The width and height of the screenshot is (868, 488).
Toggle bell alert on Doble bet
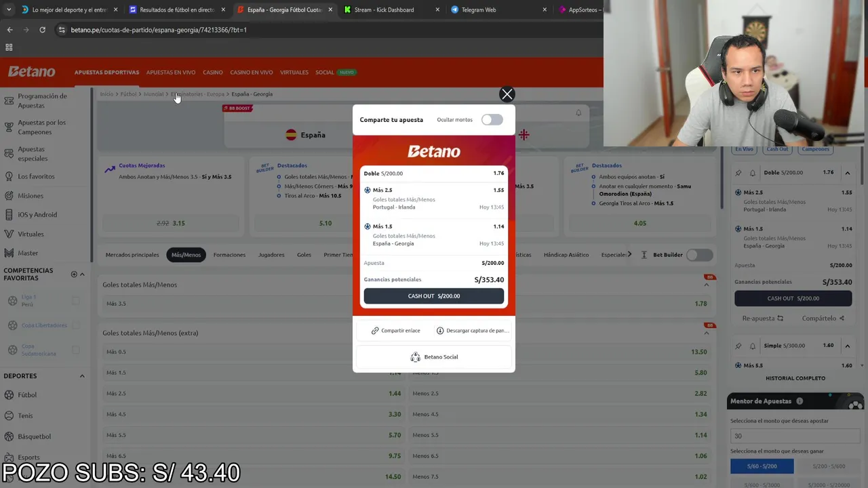point(752,173)
